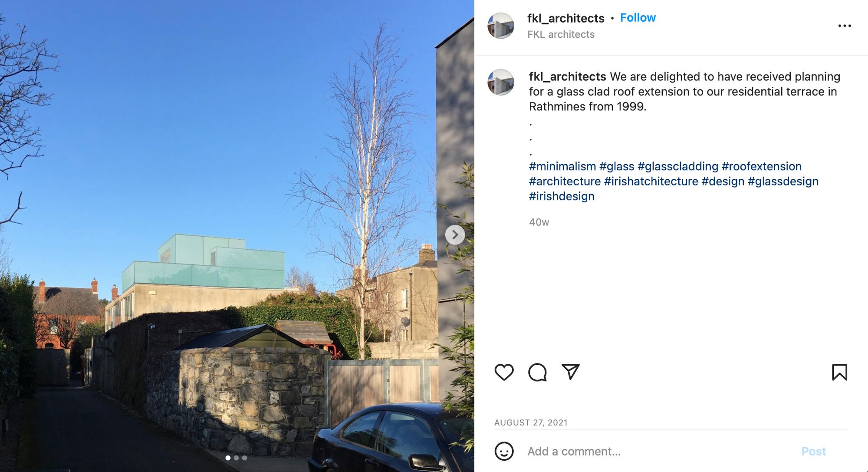This screenshot has height=472, width=868.
Task: Open the #minimalism hashtag
Action: click(562, 166)
